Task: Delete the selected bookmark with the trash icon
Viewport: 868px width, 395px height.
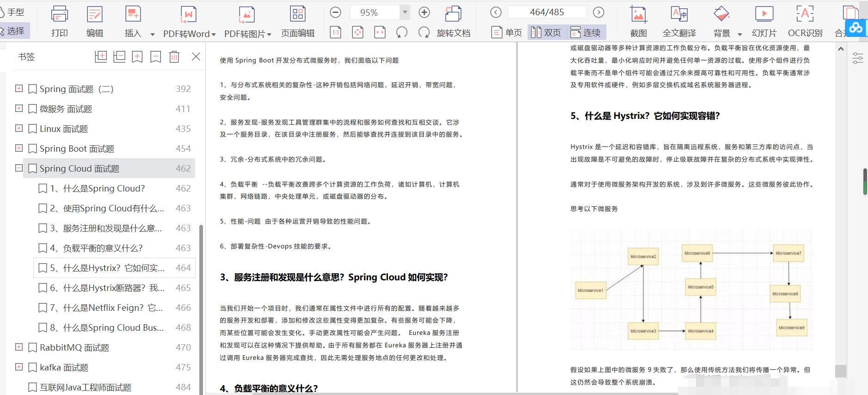Action: 174,56
